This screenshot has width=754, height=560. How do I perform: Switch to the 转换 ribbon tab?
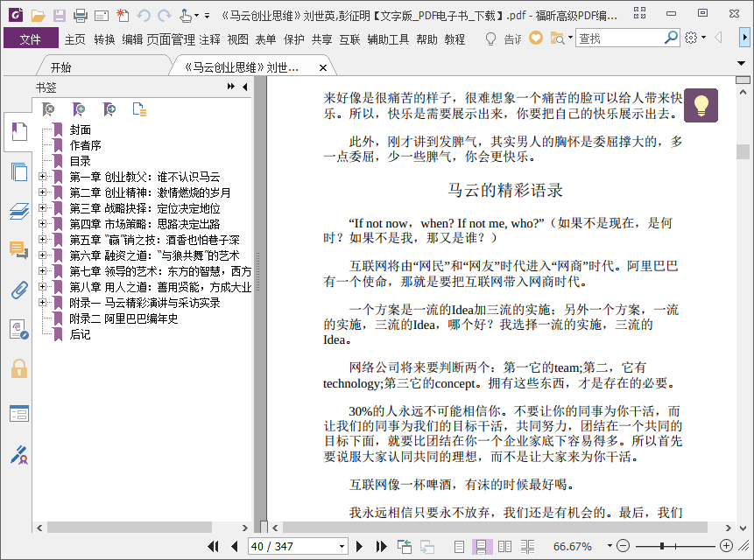pyautogui.click(x=104, y=39)
